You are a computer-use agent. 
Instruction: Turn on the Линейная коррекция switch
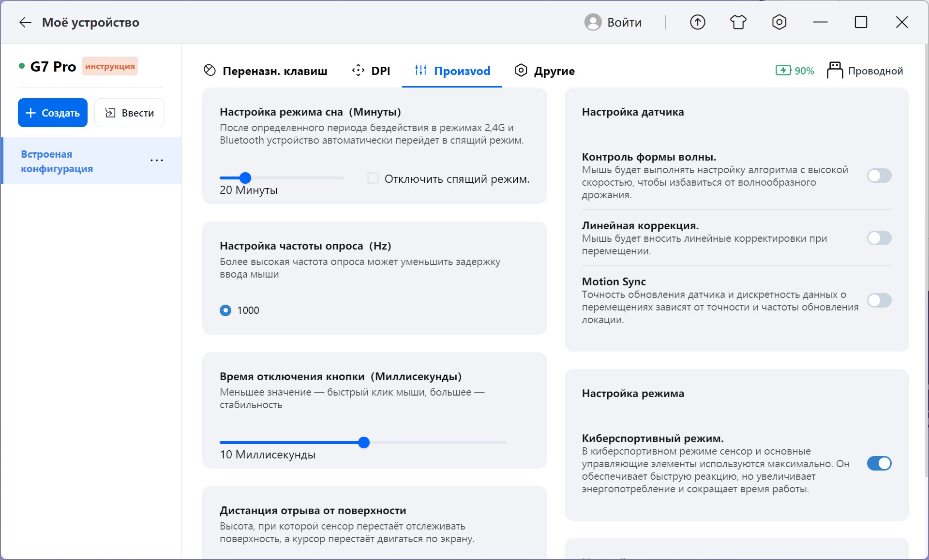click(879, 238)
